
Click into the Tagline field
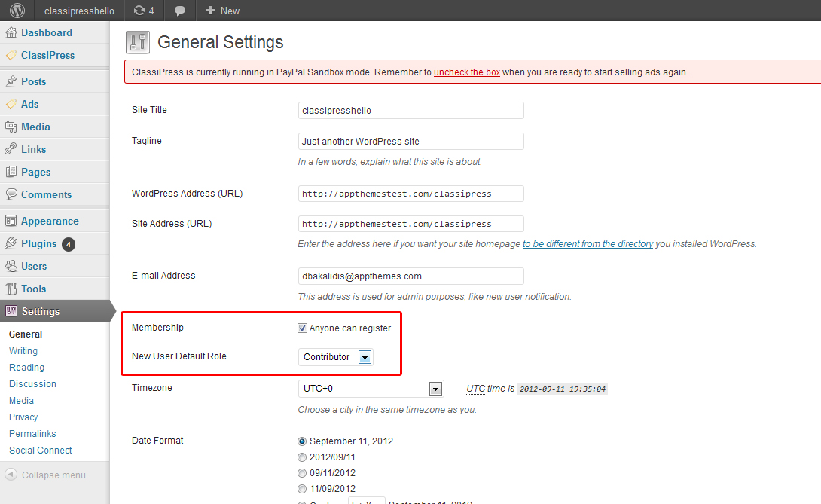coord(411,142)
